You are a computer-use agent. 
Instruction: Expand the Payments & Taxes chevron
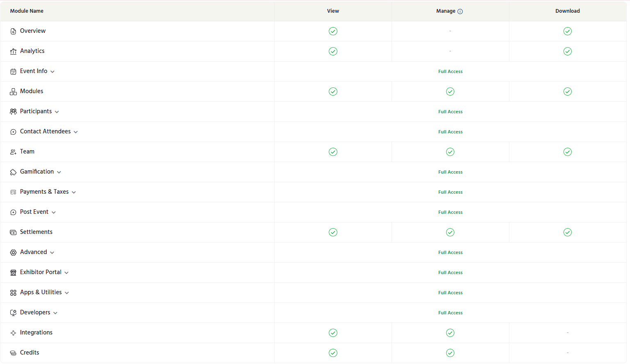pyautogui.click(x=74, y=192)
